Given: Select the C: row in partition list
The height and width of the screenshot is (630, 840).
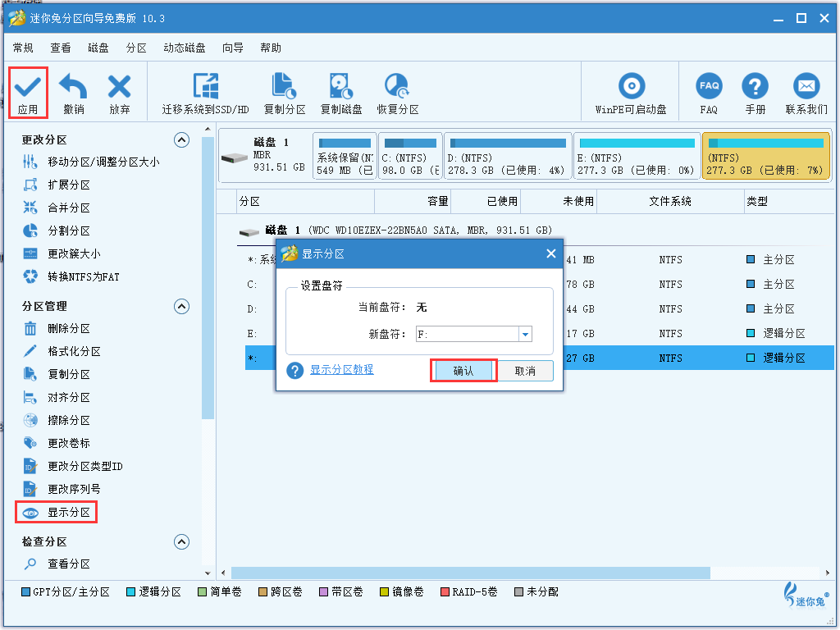Looking at the screenshot, I should pyautogui.click(x=540, y=285).
